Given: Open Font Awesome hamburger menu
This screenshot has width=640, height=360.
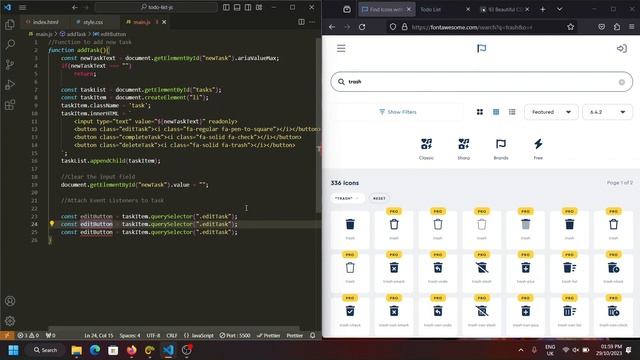Looking at the screenshot, I should pyautogui.click(x=341, y=49).
